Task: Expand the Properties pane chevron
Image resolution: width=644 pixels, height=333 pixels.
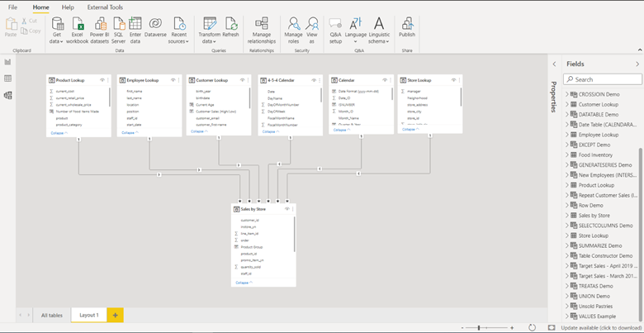Action: pos(554,64)
